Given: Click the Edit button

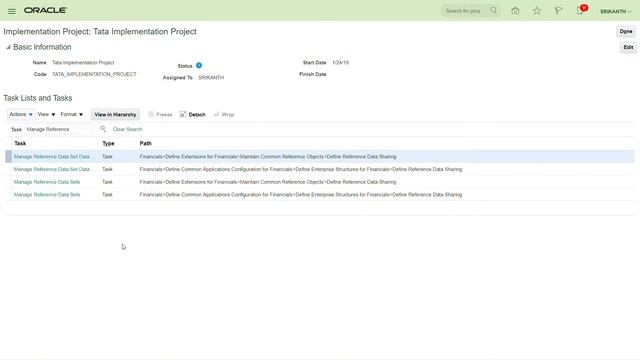Looking at the screenshot, I should (628, 47).
